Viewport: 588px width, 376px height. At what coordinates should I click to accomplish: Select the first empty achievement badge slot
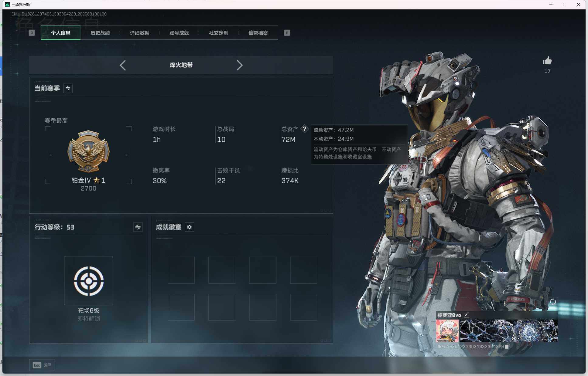pos(181,270)
